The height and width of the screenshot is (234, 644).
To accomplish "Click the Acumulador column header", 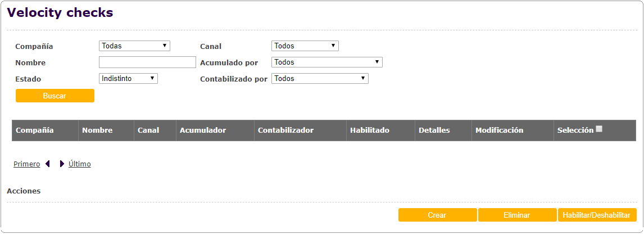I will pyautogui.click(x=203, y=130).
